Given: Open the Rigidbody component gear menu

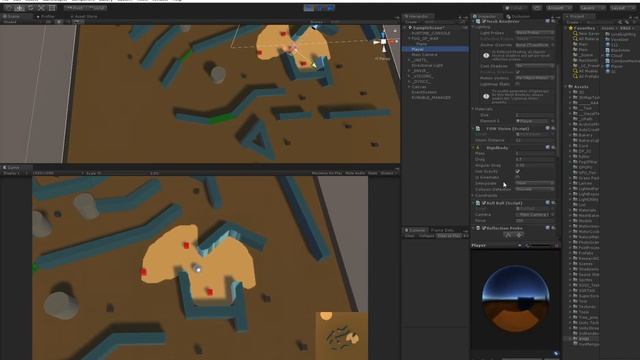Looking at the screenshot, I should click(553, 147).
